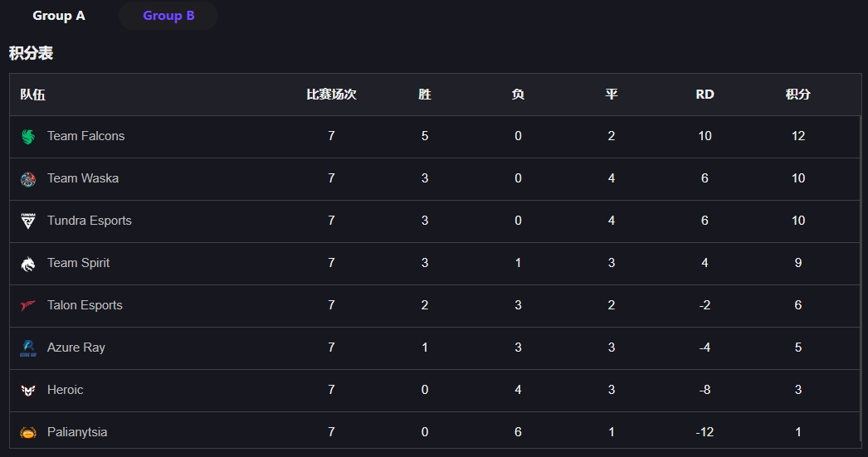Click Team Falcons points value 12
The height and width of the screenshot is (457, 868).
coord(797,136)
